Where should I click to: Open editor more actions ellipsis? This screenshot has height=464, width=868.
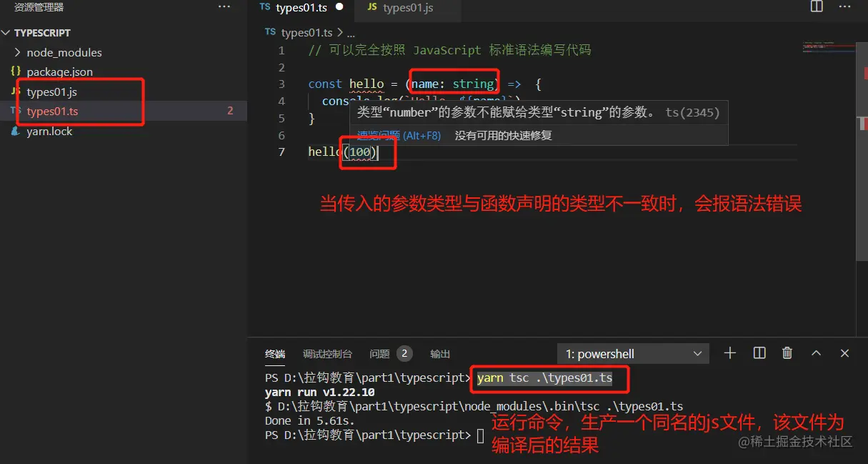coord(845,7)
